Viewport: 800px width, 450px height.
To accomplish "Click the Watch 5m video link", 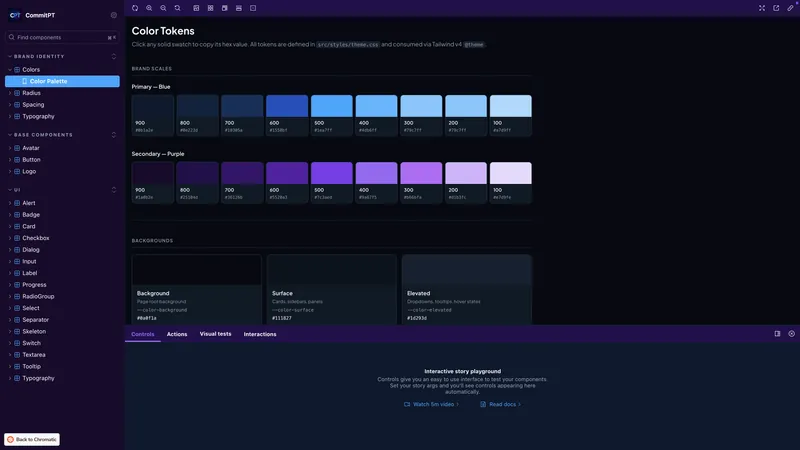I will 432,404.
